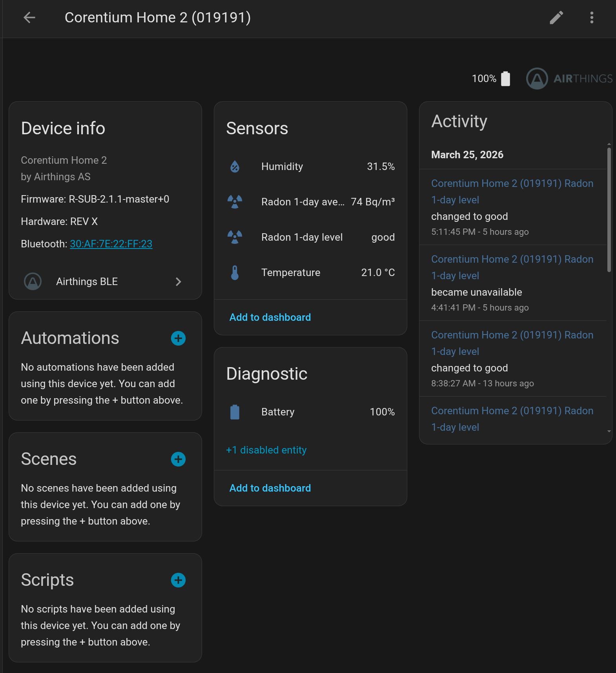Image resolution: width=616 pixels, height=673 pixels.
Task: Open Airthings BLE integration chevron
Action: 179,282
